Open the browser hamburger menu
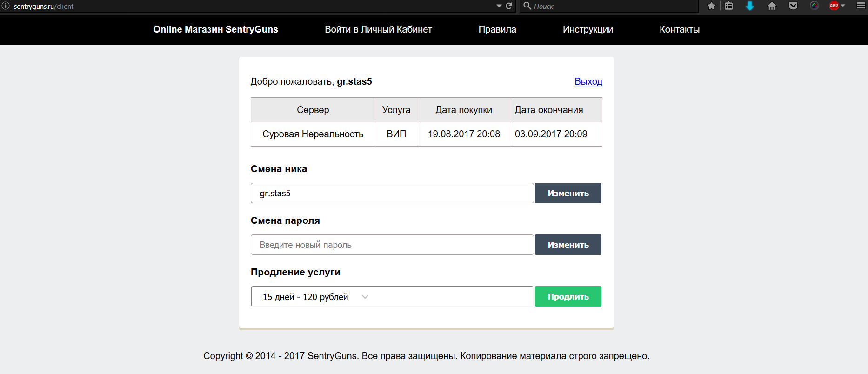The width and height of the screenshot is (868, 374). (861, 6)
